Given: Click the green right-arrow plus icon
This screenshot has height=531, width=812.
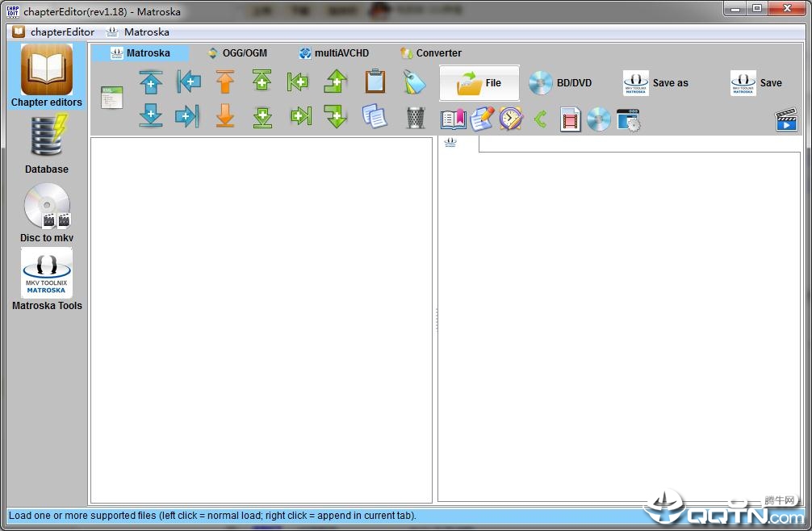Looking at the screenshot, I should tap(301, 116).
